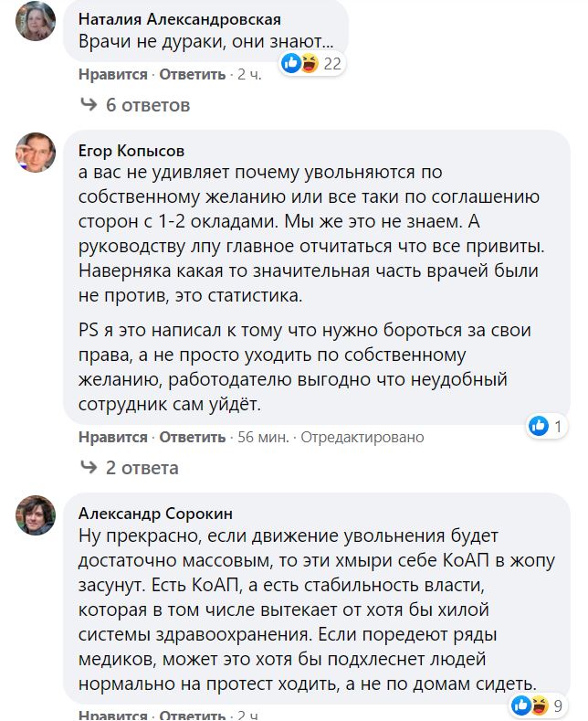Screen dimensions: 588x721
Task: Expand the 6 ответов replies thread
Action: pos(148,105)
